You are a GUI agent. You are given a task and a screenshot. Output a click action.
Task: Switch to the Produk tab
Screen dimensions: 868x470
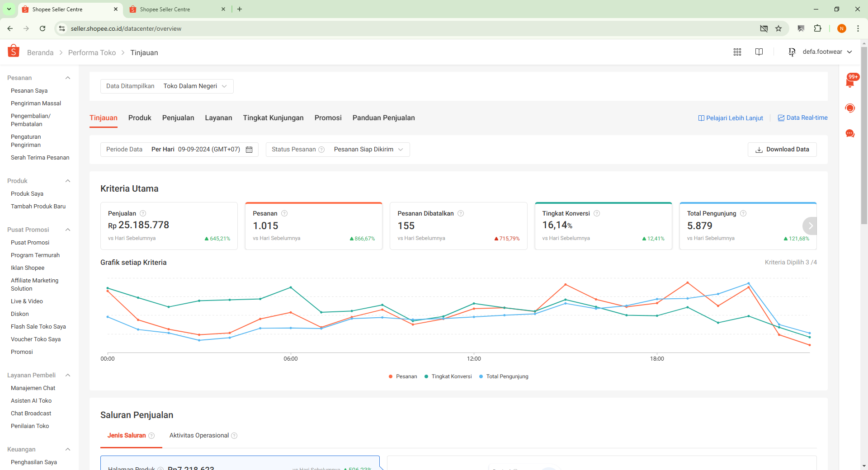(140, 118)
